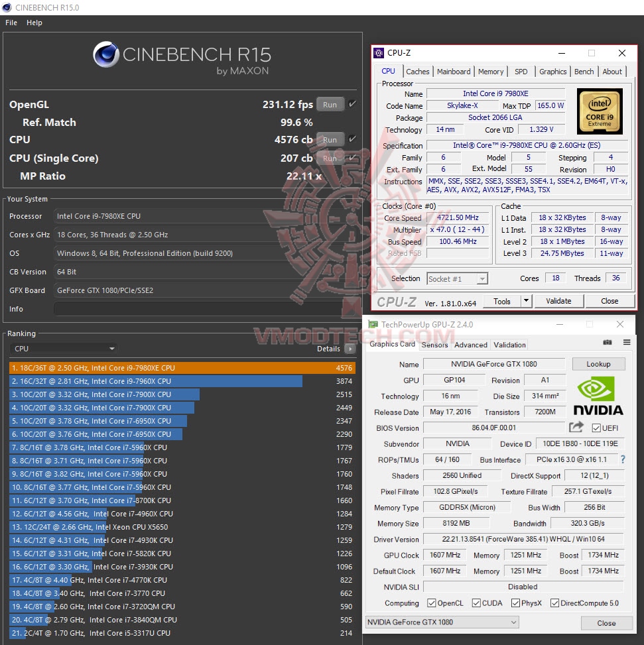Open the GPU-Z hamburger menu icon
The width and height of the screenshot is (644, 645).
click(x=627, y=342)
